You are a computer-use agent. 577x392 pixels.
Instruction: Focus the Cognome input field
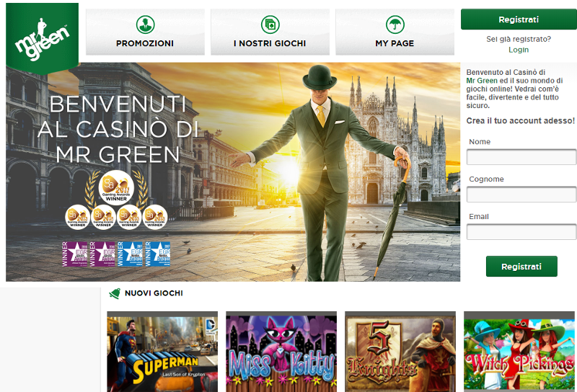[521, 195]
